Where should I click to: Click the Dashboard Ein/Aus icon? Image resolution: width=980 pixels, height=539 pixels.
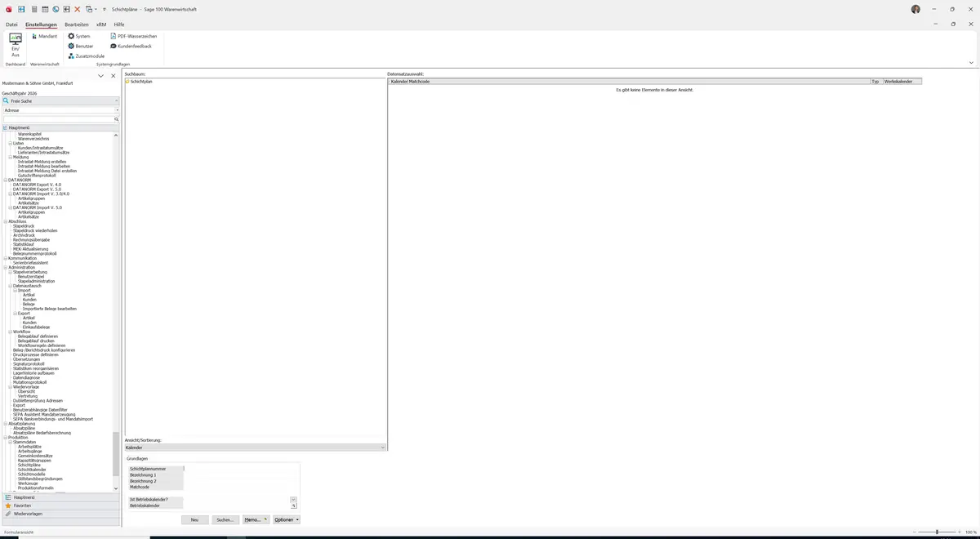point(15,44)
